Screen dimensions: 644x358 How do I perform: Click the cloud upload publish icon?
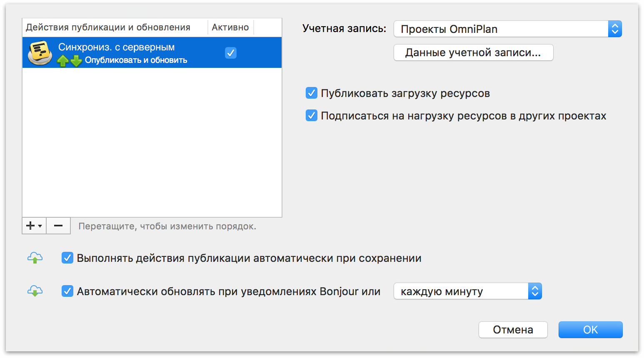point(35,258)
